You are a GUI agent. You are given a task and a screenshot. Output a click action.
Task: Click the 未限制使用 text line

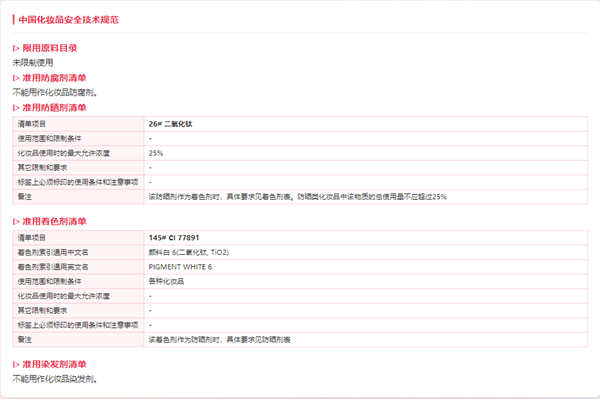[x=33, y=63]
